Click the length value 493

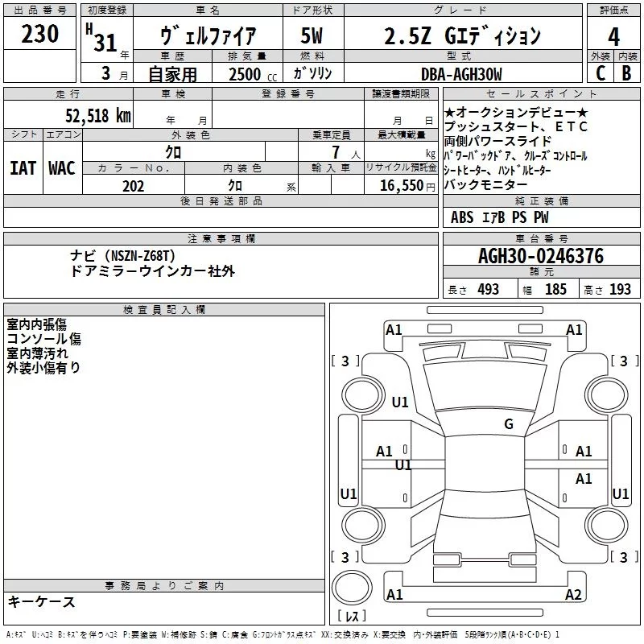[x=488, y=289]
